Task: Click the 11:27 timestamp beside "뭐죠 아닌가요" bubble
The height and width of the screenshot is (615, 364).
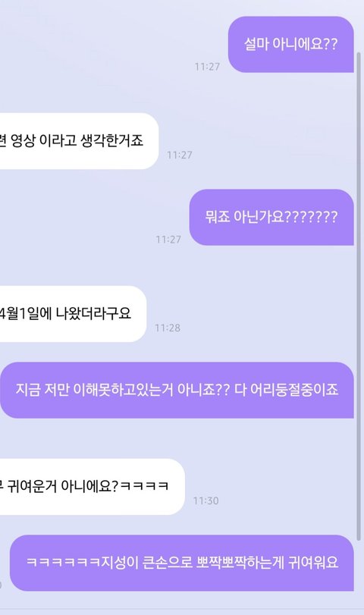Action: point(168,240)
